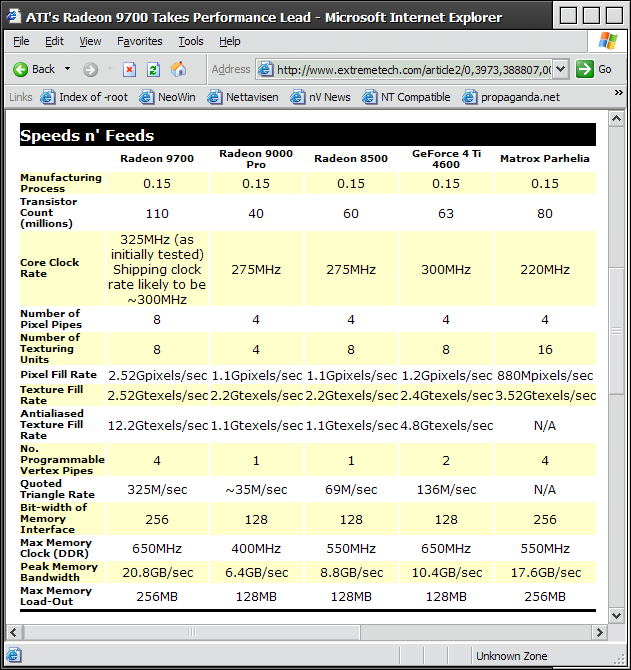Screen dimensions: 631x670
Task: Open the Edit menu
Action: pos(54,41)
